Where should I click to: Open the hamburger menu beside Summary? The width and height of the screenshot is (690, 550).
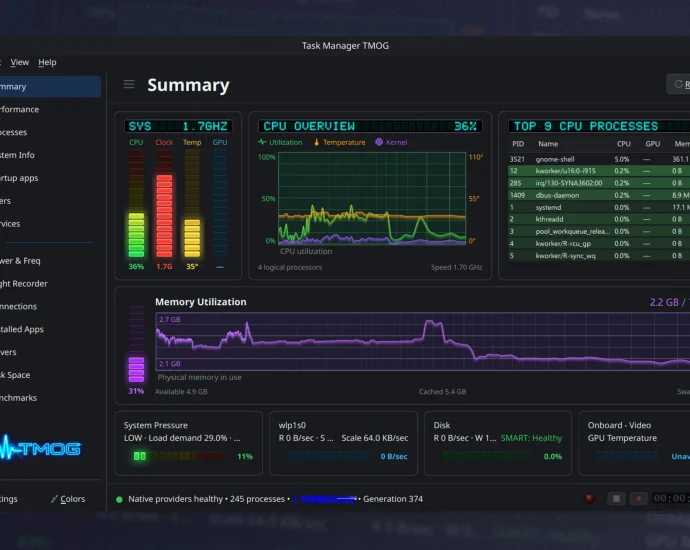129,84
